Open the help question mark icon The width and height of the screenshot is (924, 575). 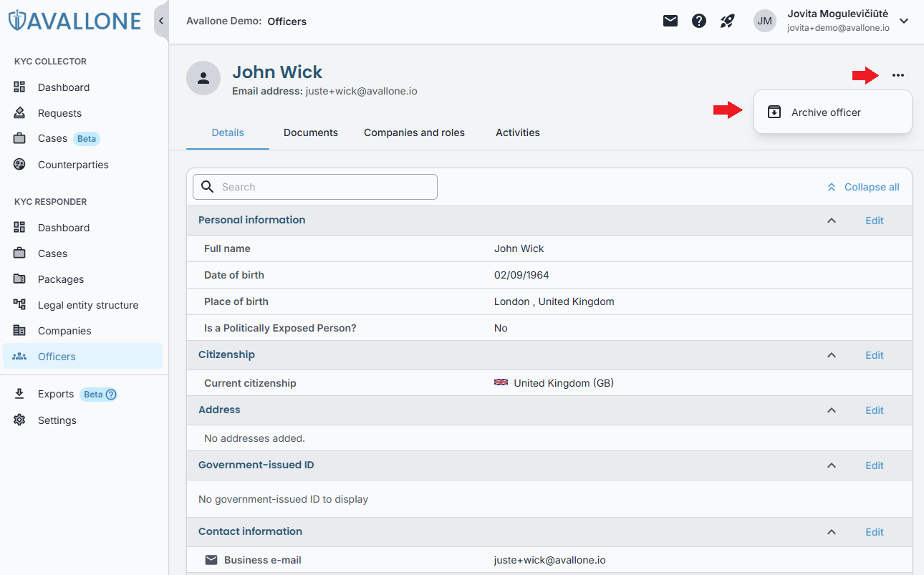pos(699,21)
